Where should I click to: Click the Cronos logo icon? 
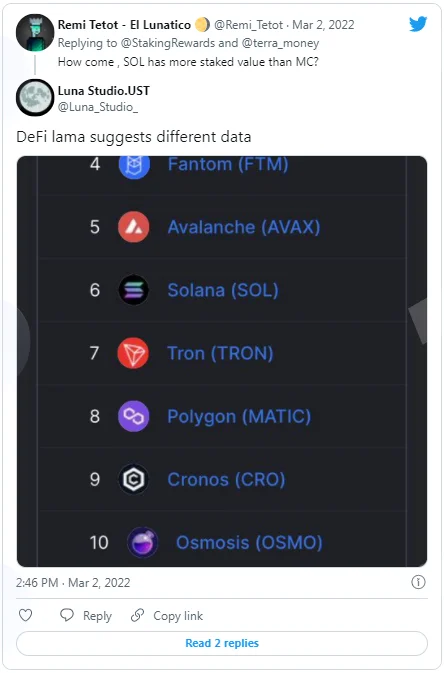click(134, 479)
